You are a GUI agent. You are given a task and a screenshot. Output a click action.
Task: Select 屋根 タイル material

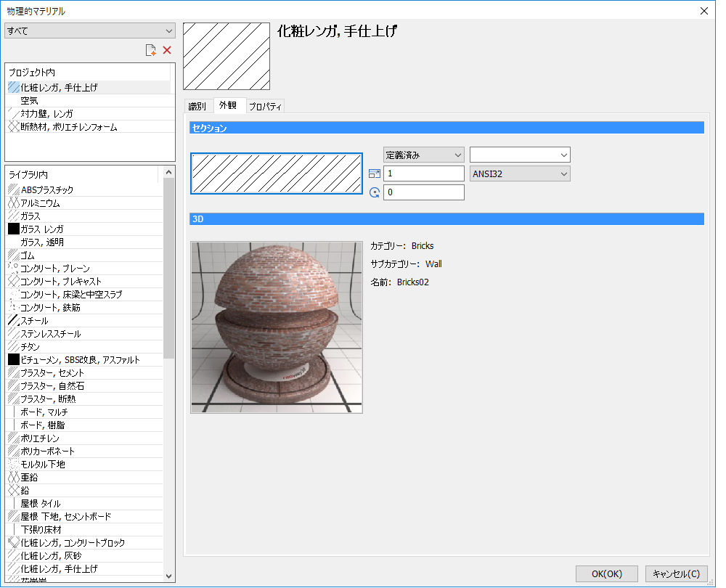click(x=85, y=503)
